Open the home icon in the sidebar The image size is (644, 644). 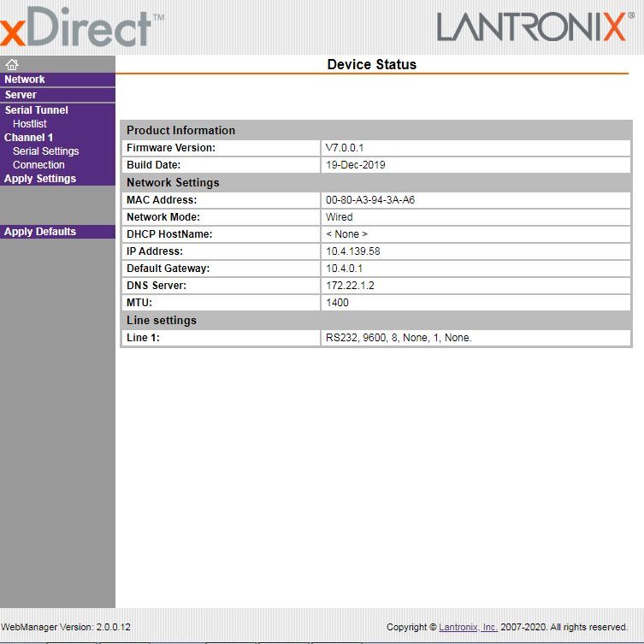[12, 64]
